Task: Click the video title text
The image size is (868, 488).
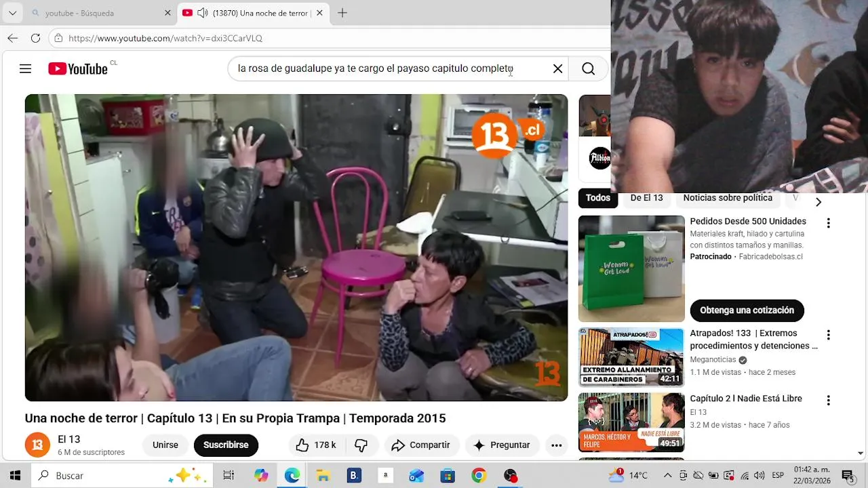Action: [x=235, y=418]
